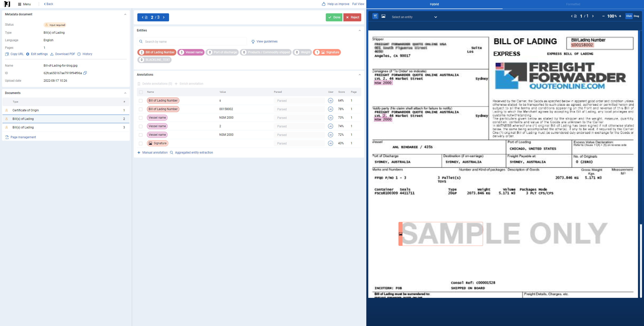
Task: Go to next page in viewer
Action: [593, 16]
